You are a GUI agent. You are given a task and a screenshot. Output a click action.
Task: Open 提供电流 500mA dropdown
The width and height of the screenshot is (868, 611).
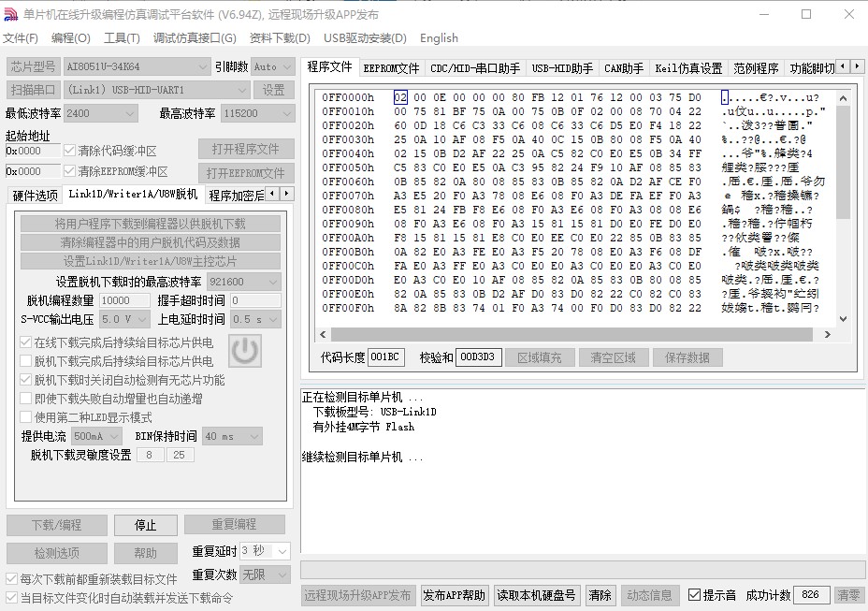pyautogui.click(x=97, y=436)
